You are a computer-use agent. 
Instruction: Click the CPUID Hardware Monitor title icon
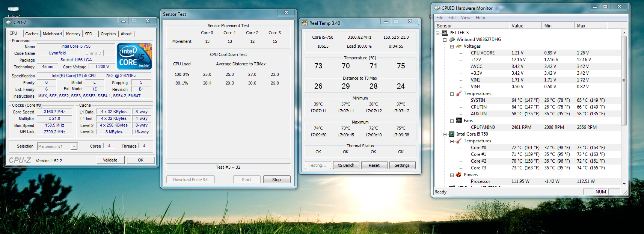437,8
